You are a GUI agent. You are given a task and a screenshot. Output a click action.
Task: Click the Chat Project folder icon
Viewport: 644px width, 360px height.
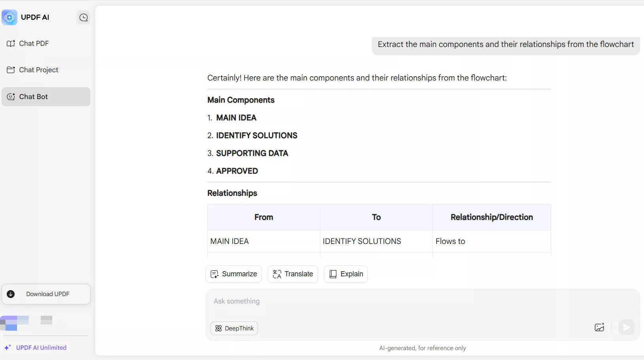tap(11, 70)
